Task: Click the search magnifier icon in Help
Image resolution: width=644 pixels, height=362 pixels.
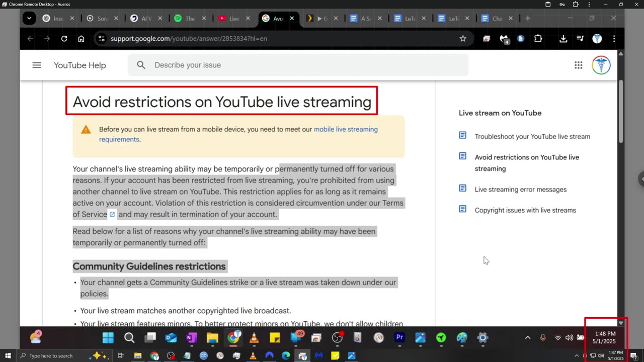Action: (141, 65)
